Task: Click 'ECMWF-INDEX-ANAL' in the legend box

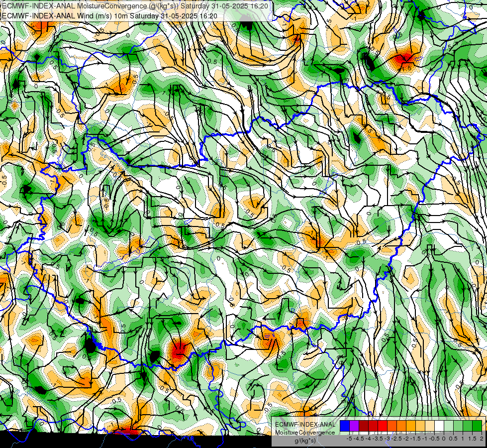Action: pos(305,425)
